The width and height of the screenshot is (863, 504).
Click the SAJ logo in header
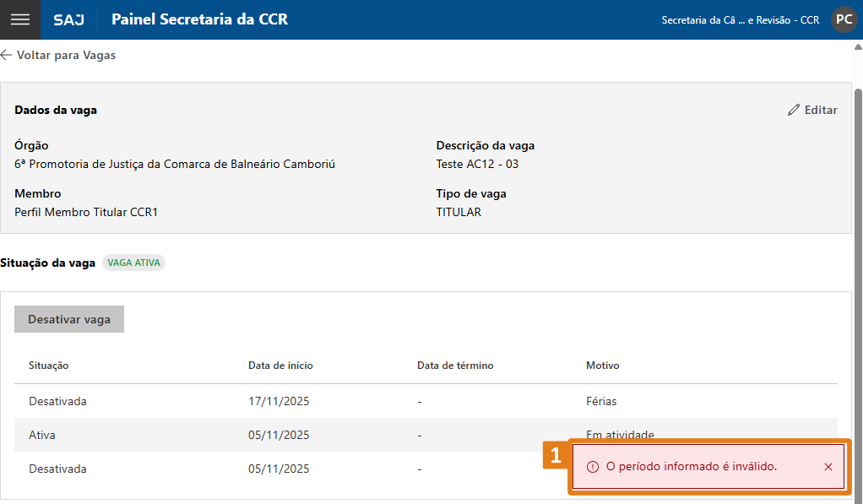tap(68, 19)
